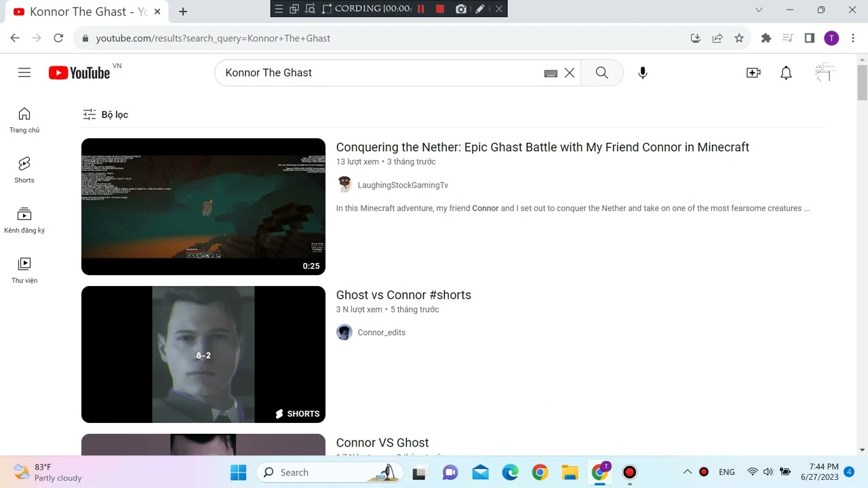This screenshot has width=868, height=488.
Task: Click the address bar URL
Action: 213,38
